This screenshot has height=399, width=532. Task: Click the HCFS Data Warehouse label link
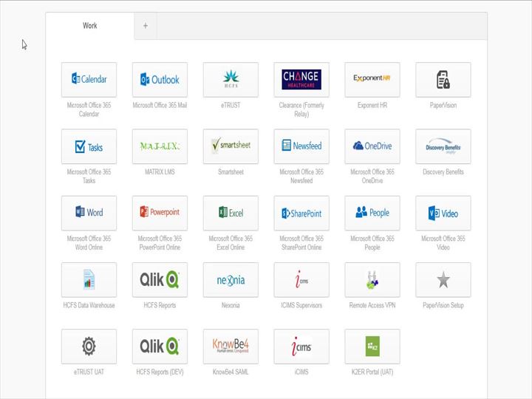89,305
